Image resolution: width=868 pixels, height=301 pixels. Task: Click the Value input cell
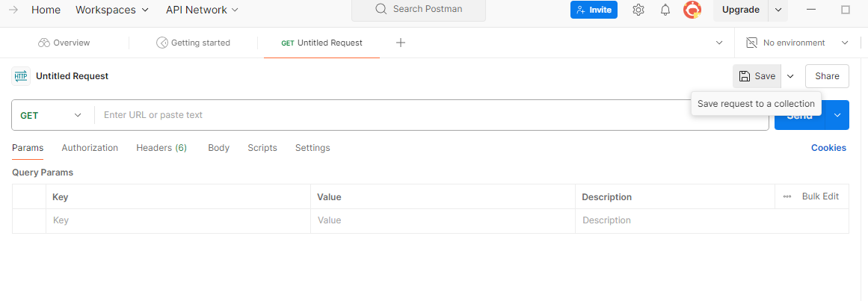coord(443,221)
